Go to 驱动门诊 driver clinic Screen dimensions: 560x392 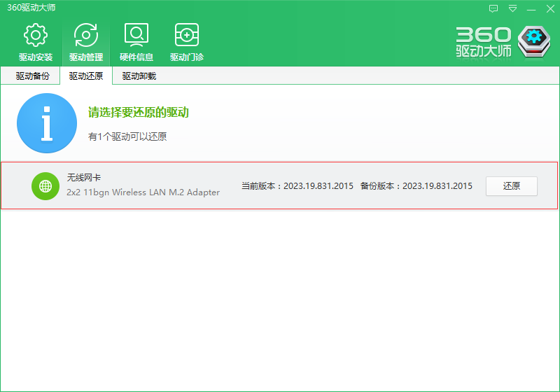187,42
